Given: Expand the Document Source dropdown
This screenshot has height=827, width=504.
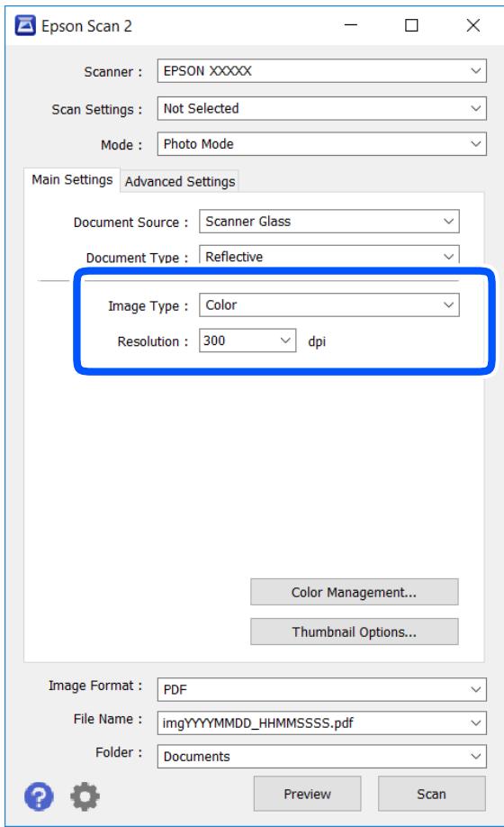Looking at the screenshot, I should (x=329, y=222).
